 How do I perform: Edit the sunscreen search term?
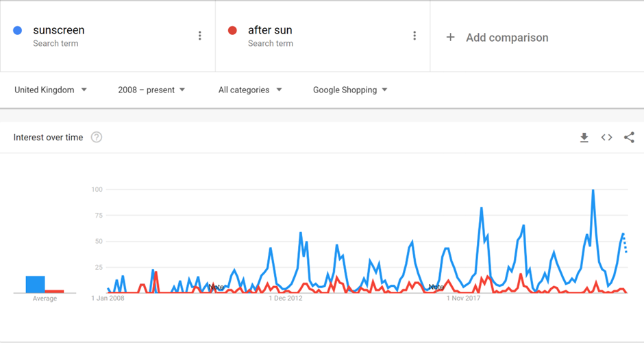click(x=59, y=30)
